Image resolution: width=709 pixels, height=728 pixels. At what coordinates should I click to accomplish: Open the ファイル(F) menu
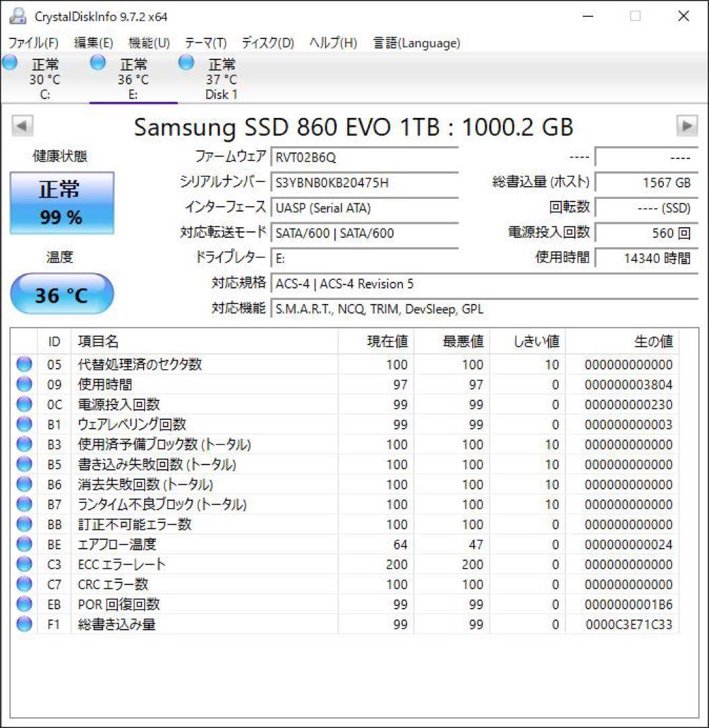[34, 43]
